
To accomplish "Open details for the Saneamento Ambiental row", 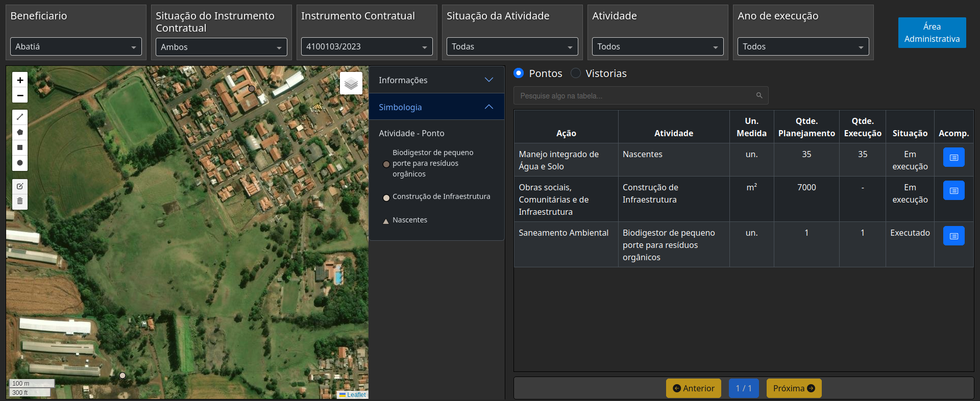I will pyautogui.click(x=953, y=236).
